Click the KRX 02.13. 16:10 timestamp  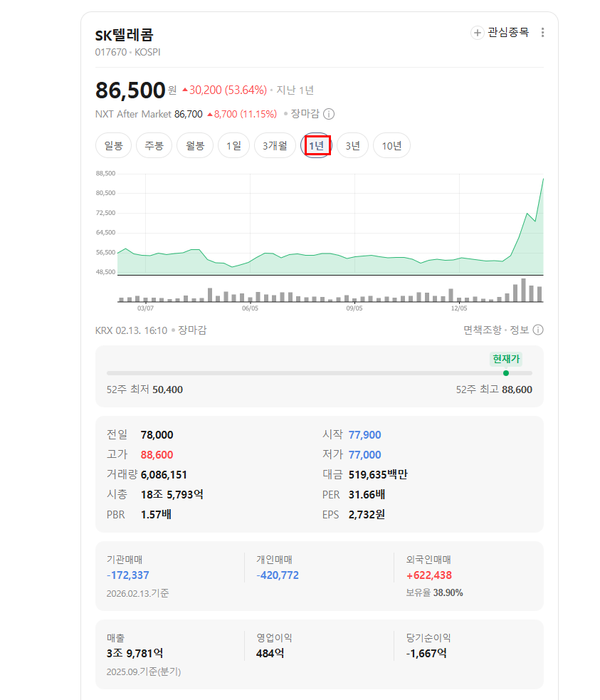click(131, 330)
